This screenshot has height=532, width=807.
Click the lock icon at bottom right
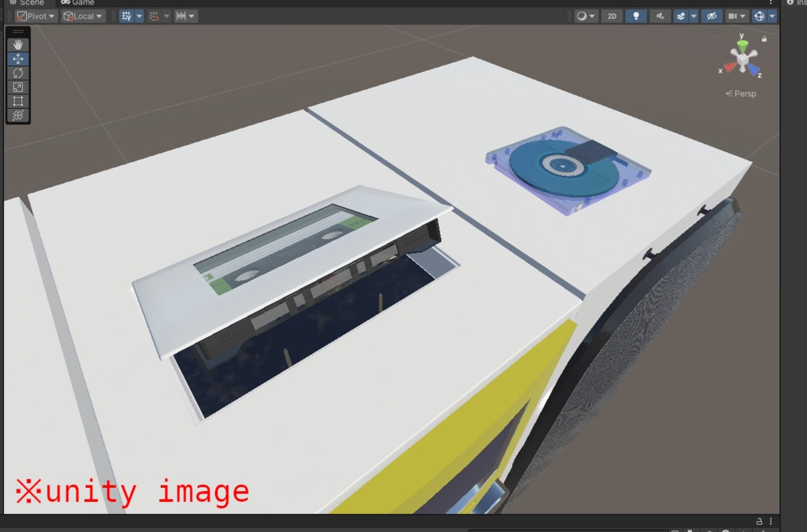click(x=759, y=520)
